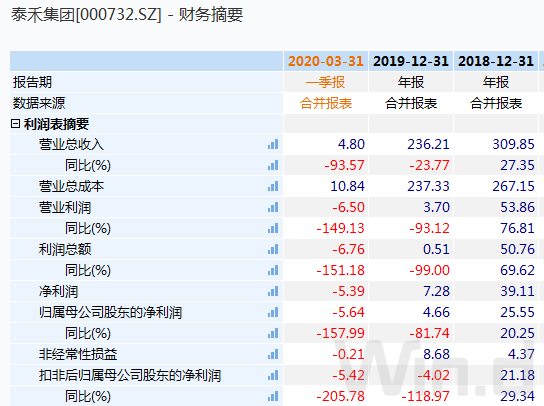Click the 净利润 row label

pyautogui.click(x=58, y=291)
